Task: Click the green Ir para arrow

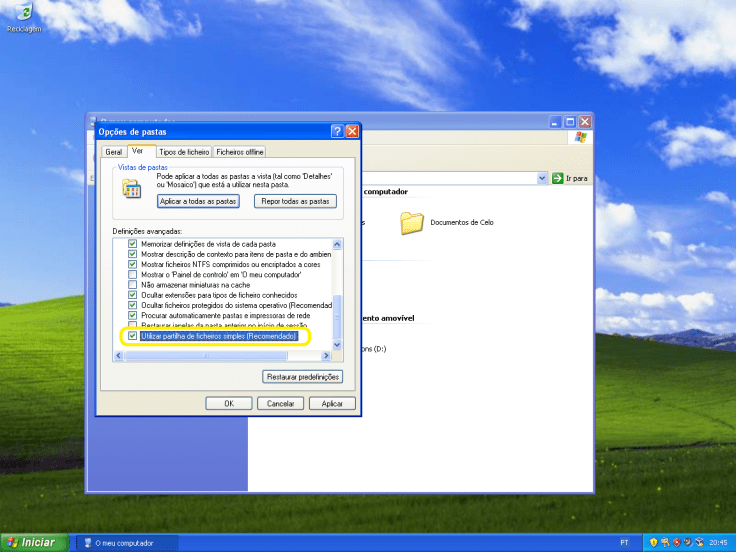Action: coord(558,178)
